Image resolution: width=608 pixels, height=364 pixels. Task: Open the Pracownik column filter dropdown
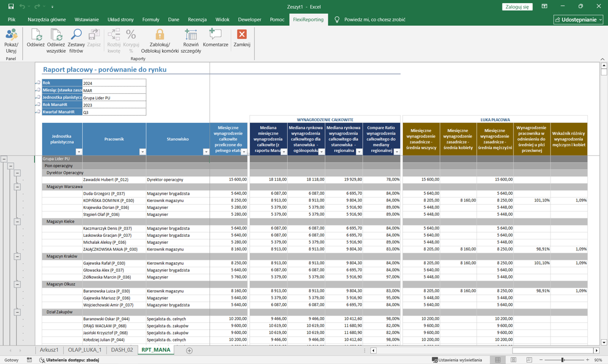tap(142, 152)
